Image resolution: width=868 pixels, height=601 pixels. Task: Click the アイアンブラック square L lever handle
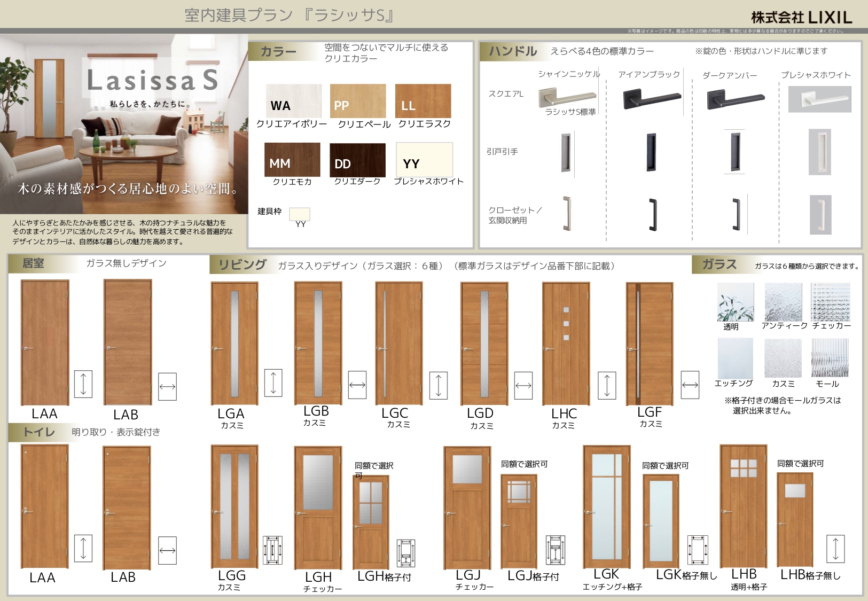[x=652, y=99]
